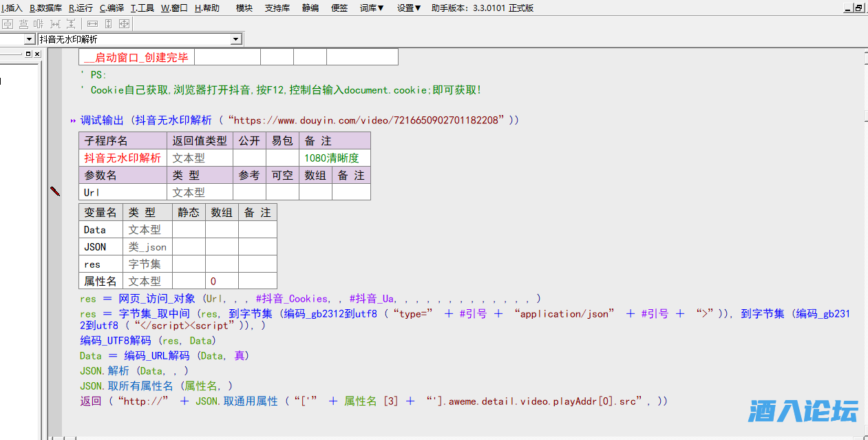The width and height of the screenshot is (868, 440).
Task: Click the same height sizing icon
Action: [x=108, y=23]
